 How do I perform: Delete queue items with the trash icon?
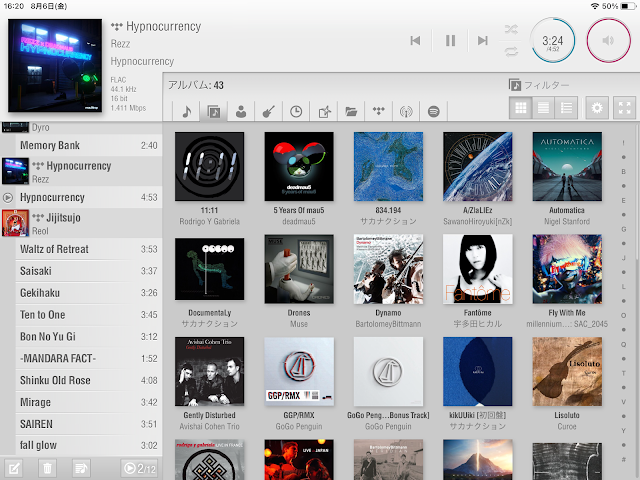[47, 468]
